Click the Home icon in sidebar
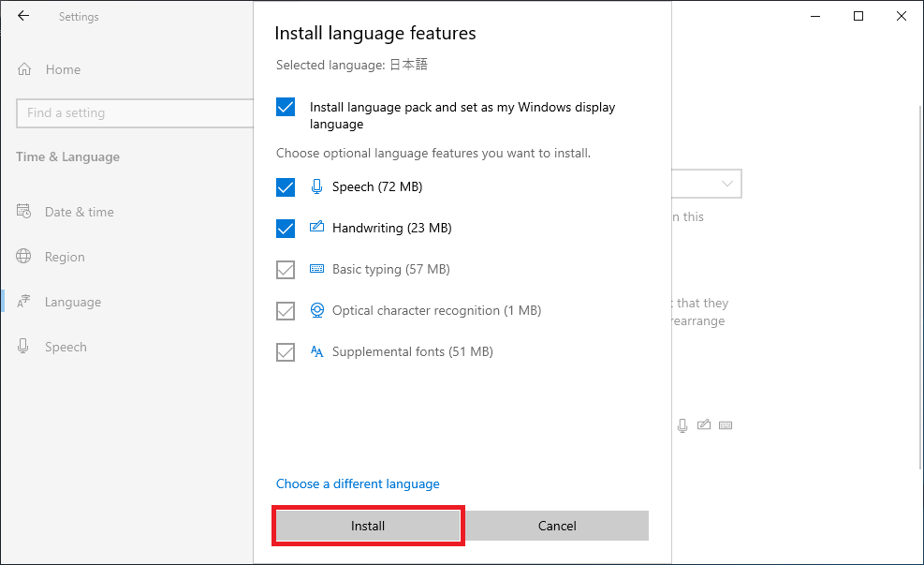This screenshot has height=565, width=924. tap(24, 69)
